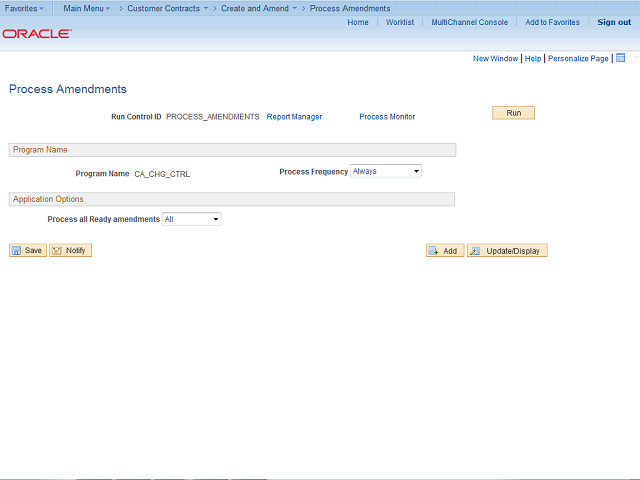
Task: Click the Run button
Action: [x=513, y=113]
